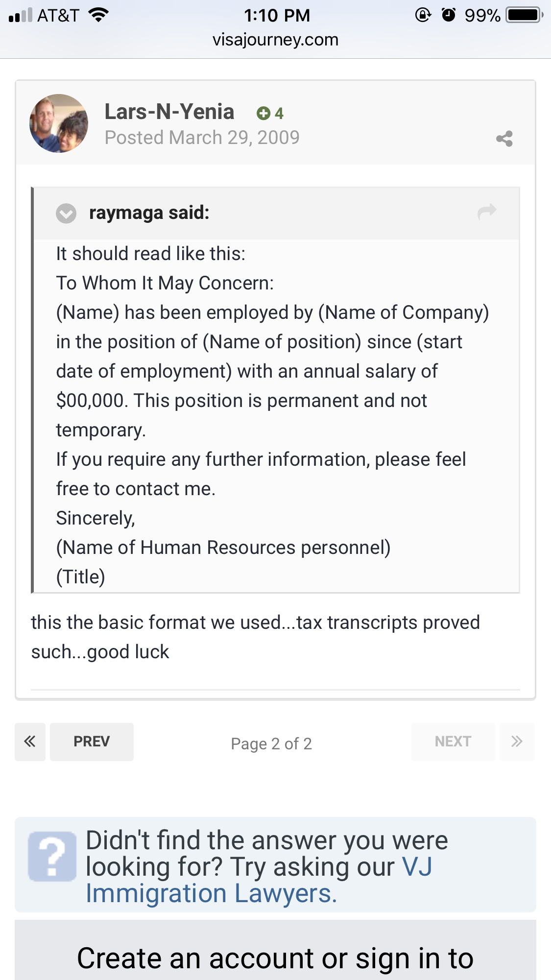Go to previous page with PREV button
This screenshot has height=980, width=551.
click(92, 741)
